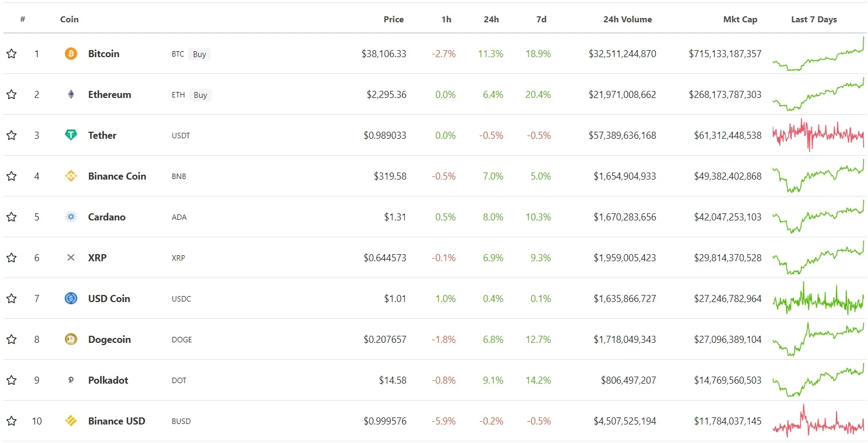
Task: Click the Buy button next to ETH
Action: click(x=200, y=95)
